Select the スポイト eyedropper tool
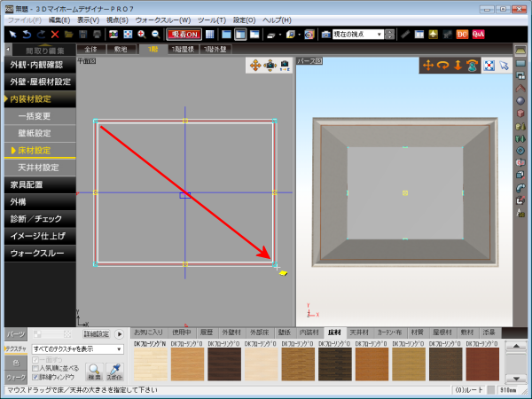 coord(113,372)
